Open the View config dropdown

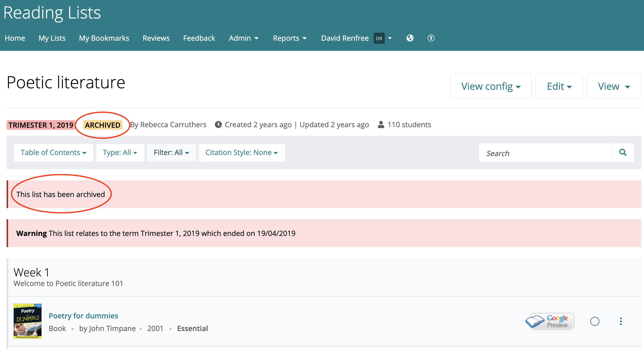click(491, 86)
